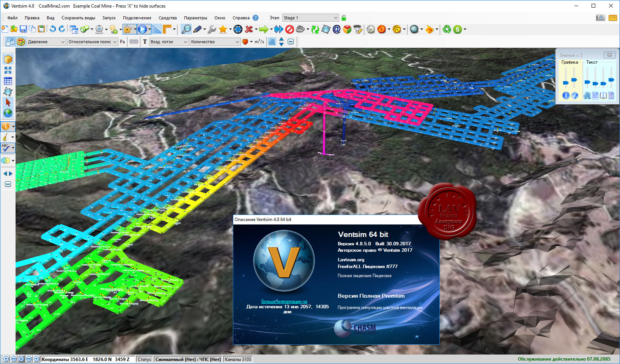This screenshot has width=620, height=364.
Task: Run simulation with the blue play button
Action: [142, 29]
